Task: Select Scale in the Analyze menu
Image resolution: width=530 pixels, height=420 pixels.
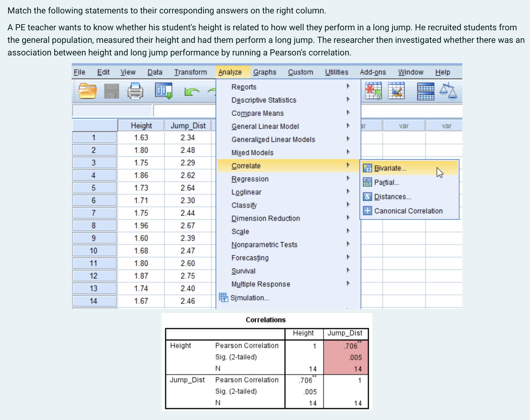Action: (288, 231)
